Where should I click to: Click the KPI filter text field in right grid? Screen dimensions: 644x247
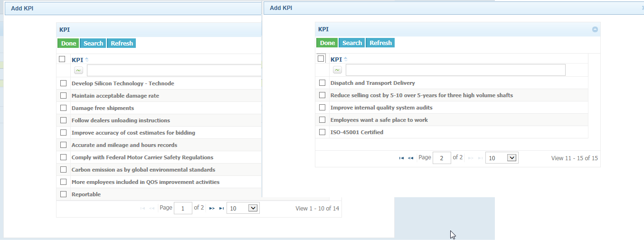(455, 70)
